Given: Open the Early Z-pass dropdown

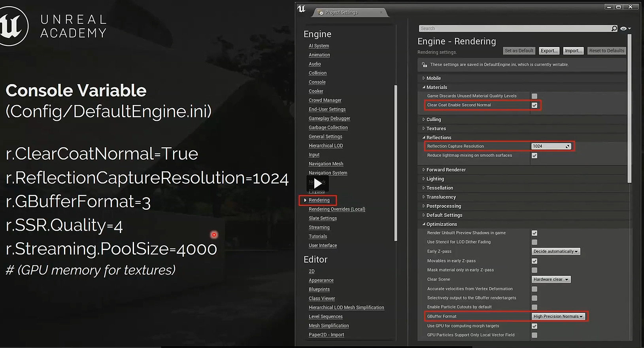Looking at the screenshot, I should [556, 251].
